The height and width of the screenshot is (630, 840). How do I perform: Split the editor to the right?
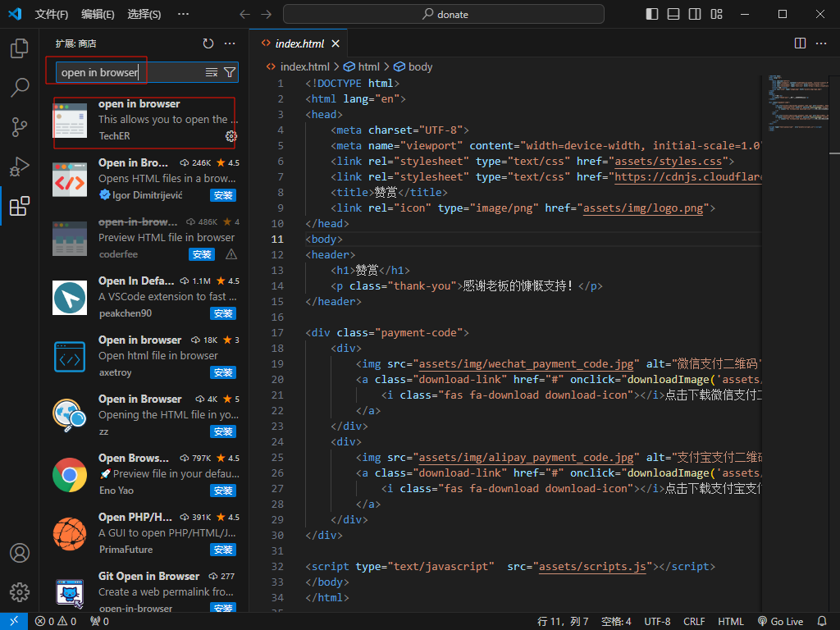[x=800, y=43]
